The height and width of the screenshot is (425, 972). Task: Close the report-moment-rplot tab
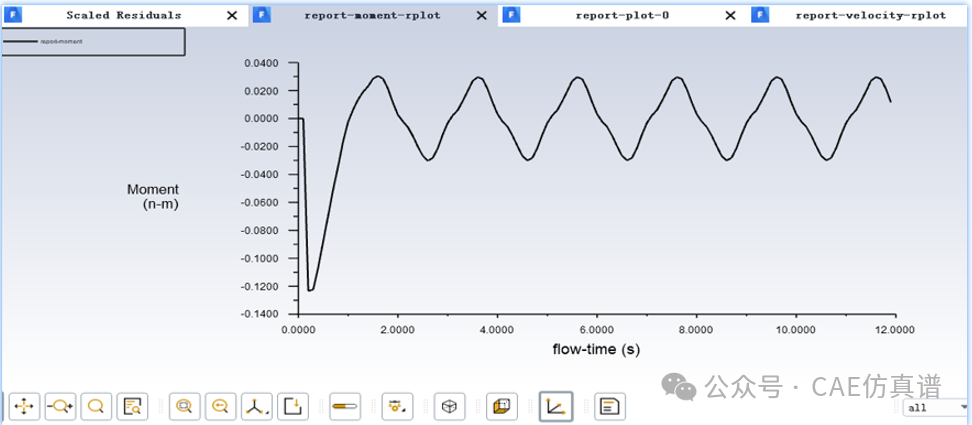click(482, 15)
